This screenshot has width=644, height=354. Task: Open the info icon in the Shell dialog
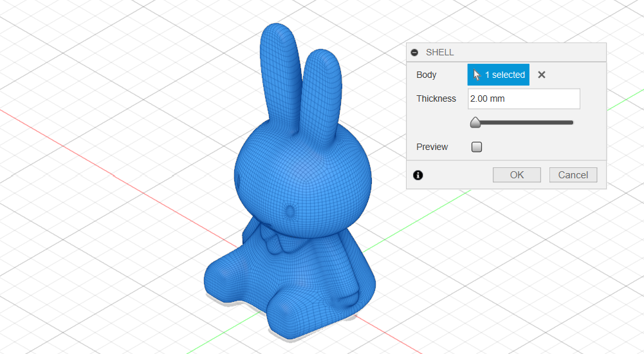418,175
